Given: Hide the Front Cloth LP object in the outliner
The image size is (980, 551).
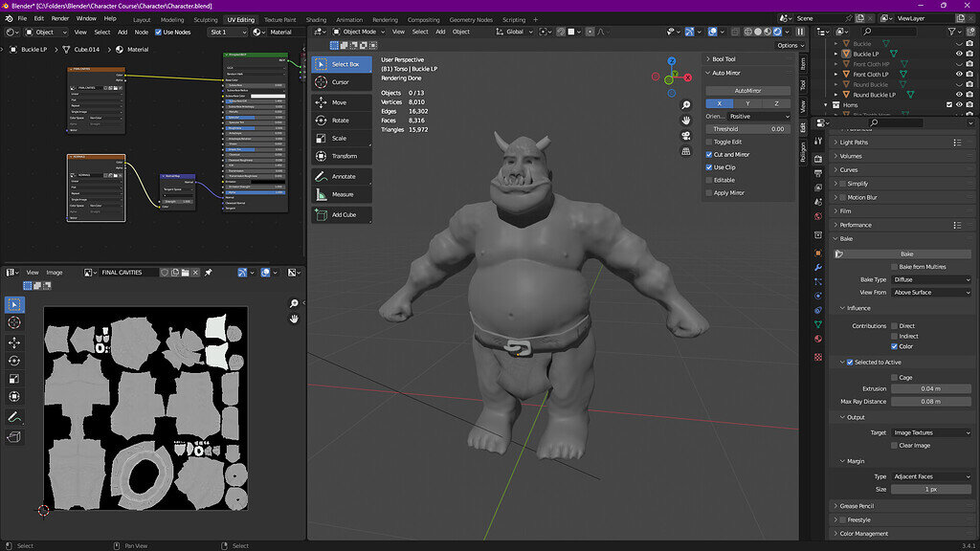Looking at the screenshot, I should coord(959,74).
